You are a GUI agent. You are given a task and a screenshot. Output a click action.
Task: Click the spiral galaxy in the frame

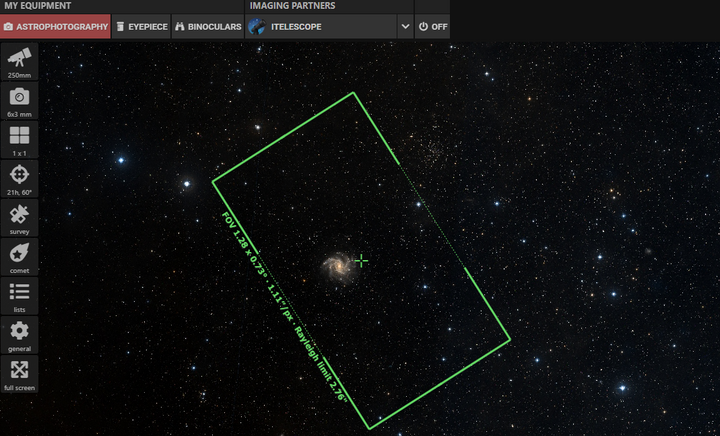click(335, 266)
